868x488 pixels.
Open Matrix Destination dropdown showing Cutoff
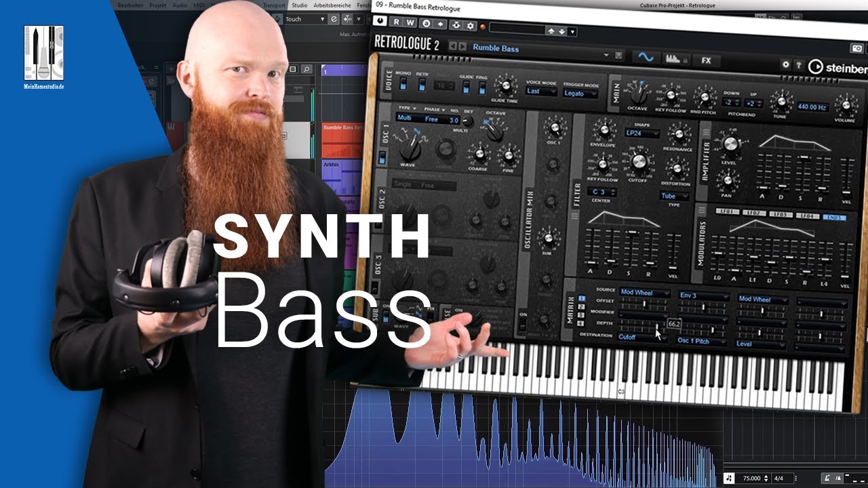[641, 337]
